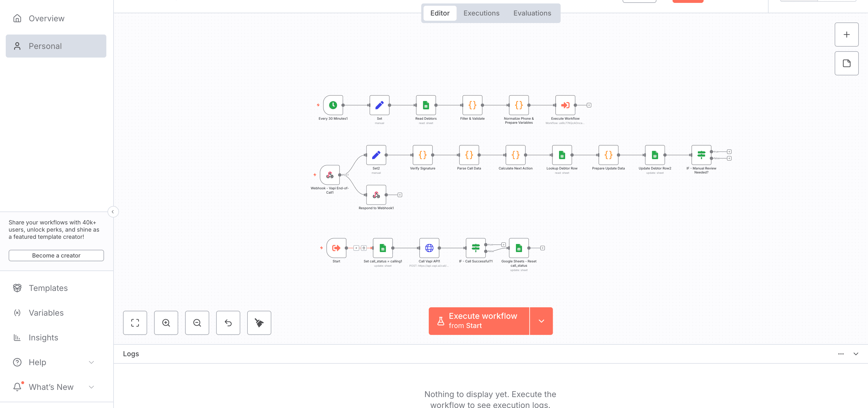Screen dimensions: 868x408
Task: Click the Verify Signature code node
Action: tap(423, 155)
